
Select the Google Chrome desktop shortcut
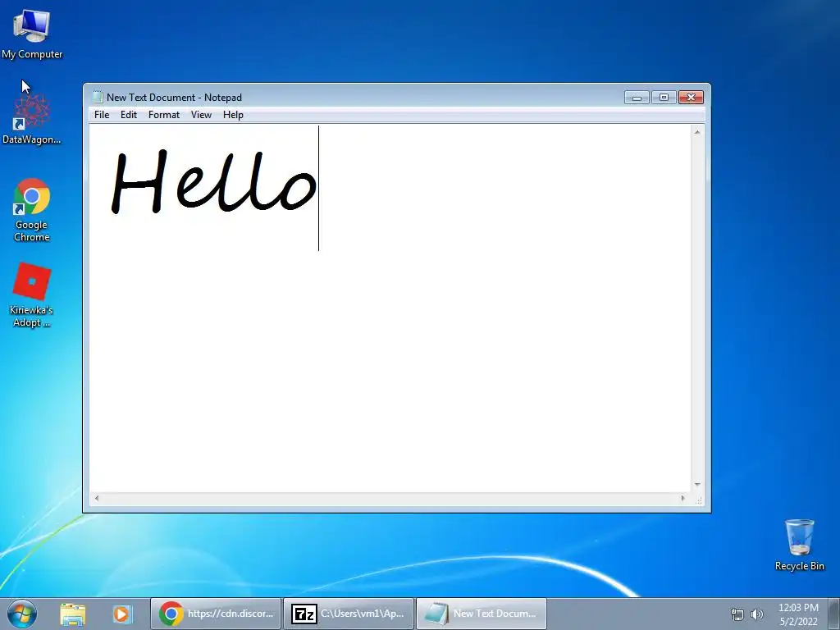coord(32,210)
